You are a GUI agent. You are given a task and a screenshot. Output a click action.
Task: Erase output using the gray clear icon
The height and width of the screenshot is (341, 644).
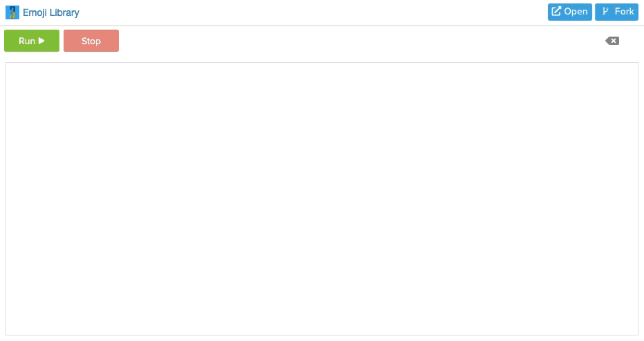coord(612,41)
